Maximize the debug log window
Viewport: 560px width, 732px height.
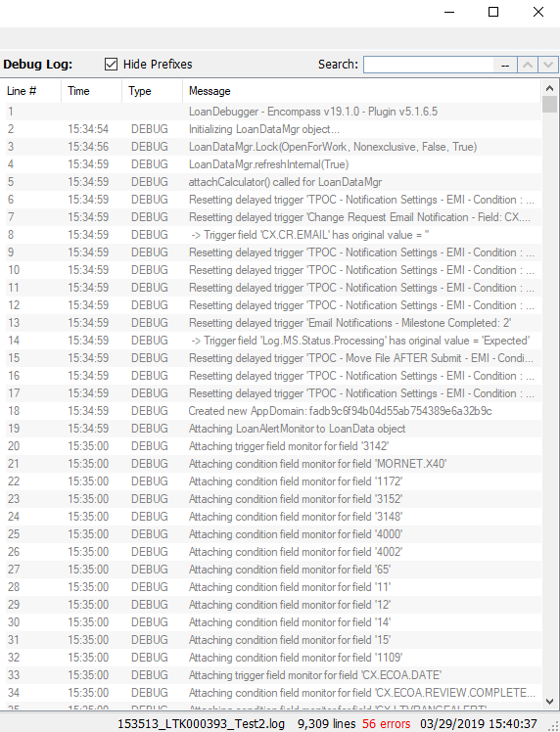(x=493, y=12)
